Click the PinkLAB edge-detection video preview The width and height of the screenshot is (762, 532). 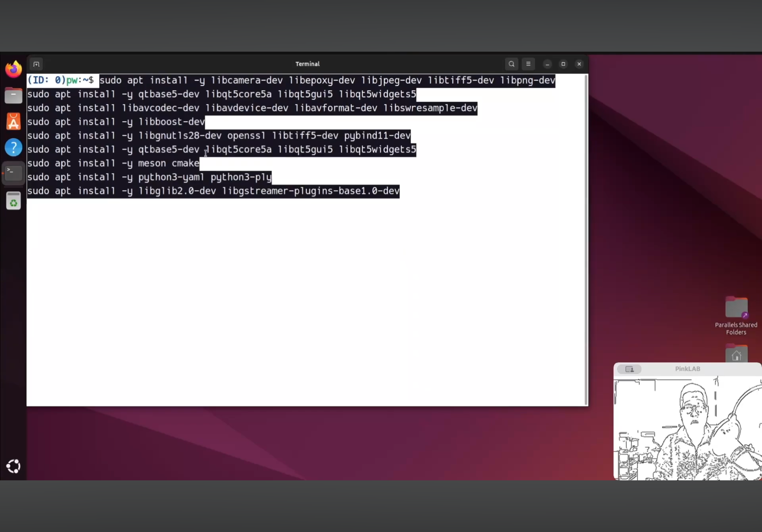(687, 428)
